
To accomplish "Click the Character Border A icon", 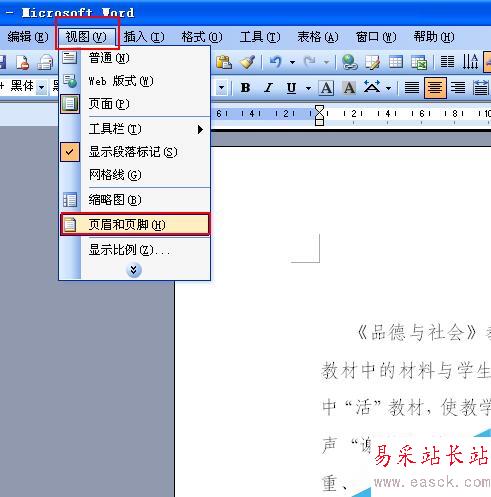I will click(326, 88).
